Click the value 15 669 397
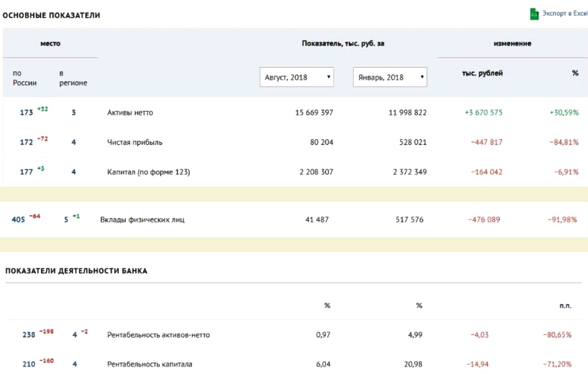The image size is (588, 374). point(314,112)
